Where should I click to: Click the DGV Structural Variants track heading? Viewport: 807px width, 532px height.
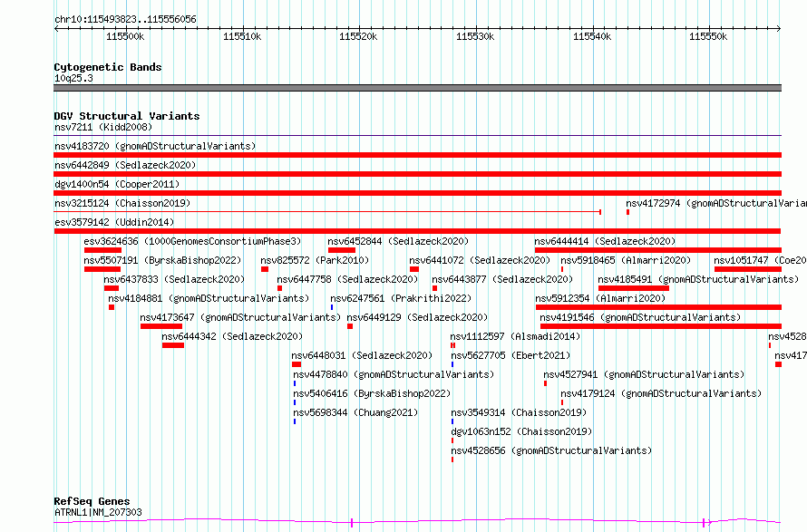point(127,116)
